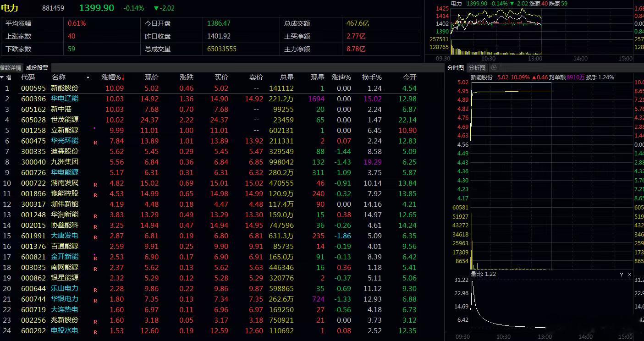Click sector code 881459

click(53, 8)
